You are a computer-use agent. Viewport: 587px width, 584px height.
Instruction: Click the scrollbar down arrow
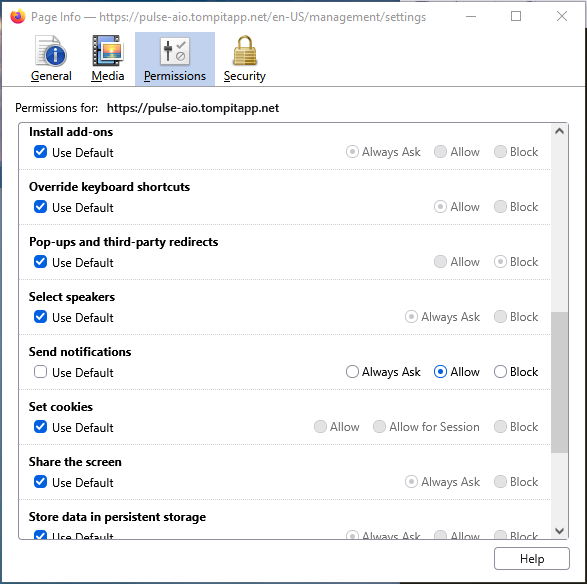point(559,531)
